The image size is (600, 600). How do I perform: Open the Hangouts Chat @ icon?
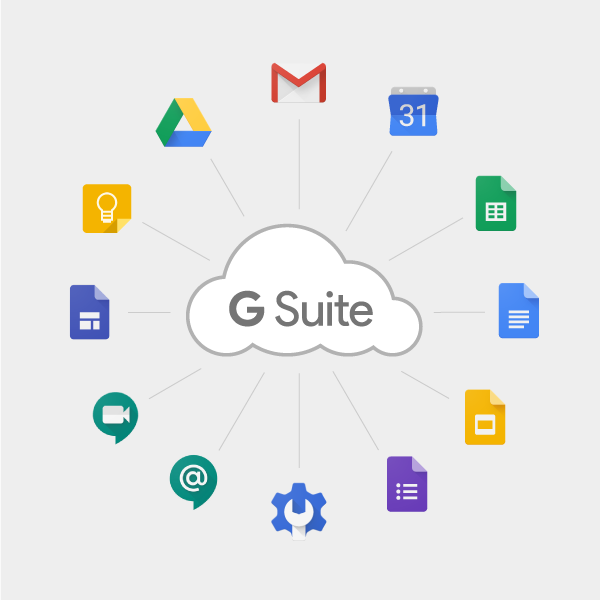[193, 482]
